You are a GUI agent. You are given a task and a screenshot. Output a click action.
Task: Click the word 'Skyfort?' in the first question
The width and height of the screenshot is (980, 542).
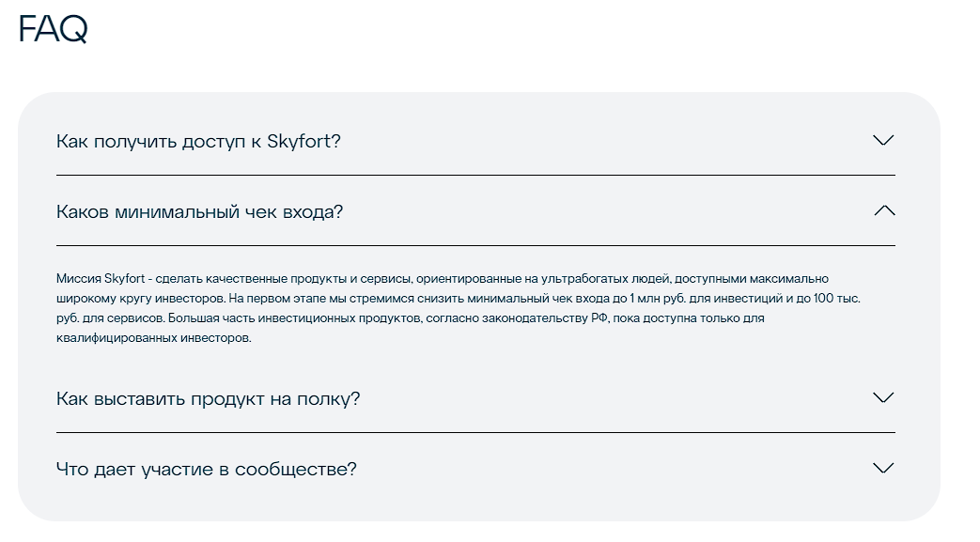tap(303, 142)
